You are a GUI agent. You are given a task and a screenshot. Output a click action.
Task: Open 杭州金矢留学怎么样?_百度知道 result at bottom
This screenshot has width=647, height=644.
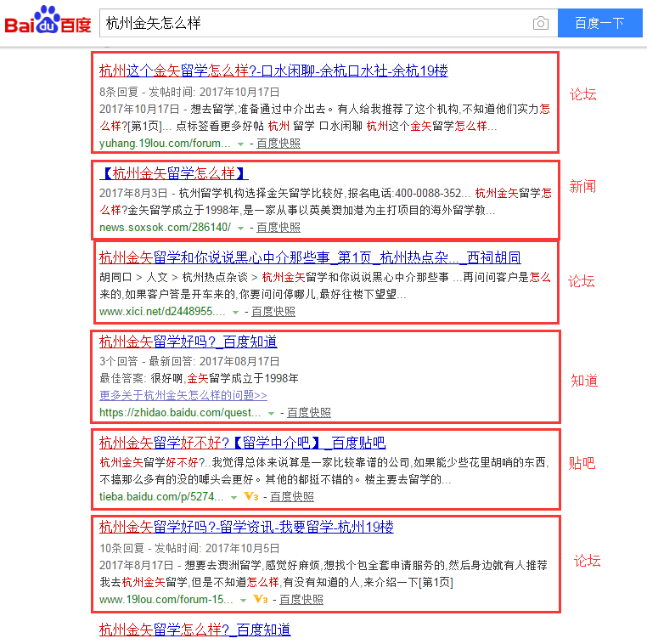[x=194, y=630]
